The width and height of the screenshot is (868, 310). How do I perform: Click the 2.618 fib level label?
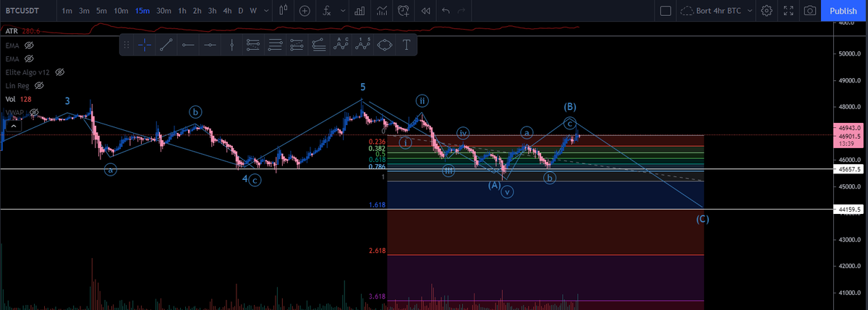tap(376, 251)
